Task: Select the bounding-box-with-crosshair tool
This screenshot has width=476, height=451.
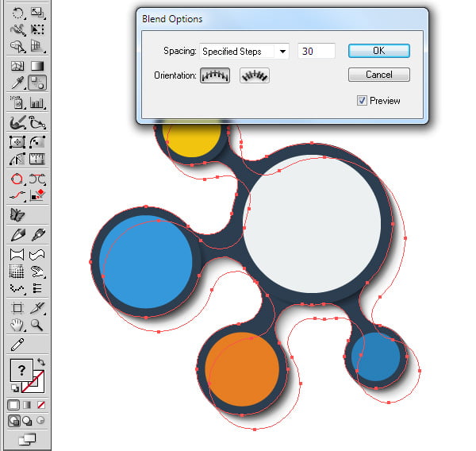Action: click(x=17, y=142)
